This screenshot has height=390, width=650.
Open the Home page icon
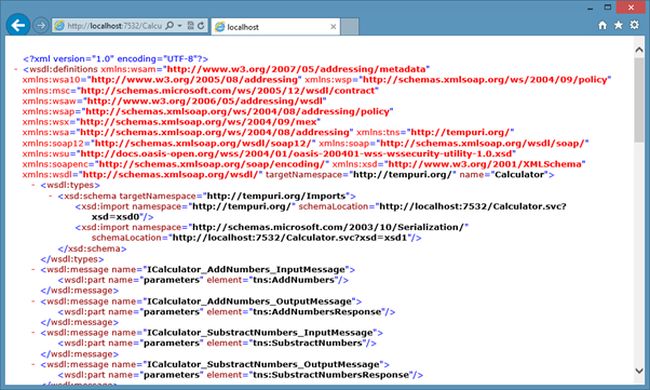(603, 25)
